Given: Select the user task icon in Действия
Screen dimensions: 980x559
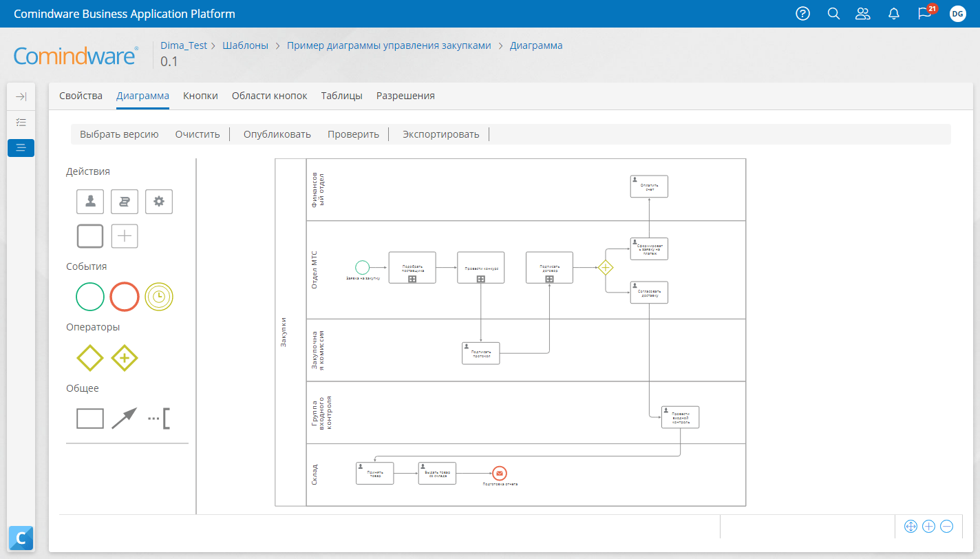Looking at the screenshot, I should (90, 201).
